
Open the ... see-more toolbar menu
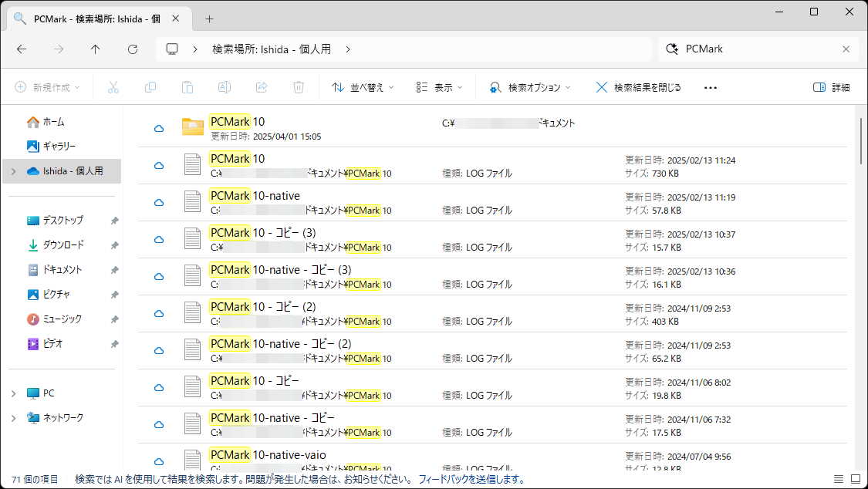pos(710,87)
